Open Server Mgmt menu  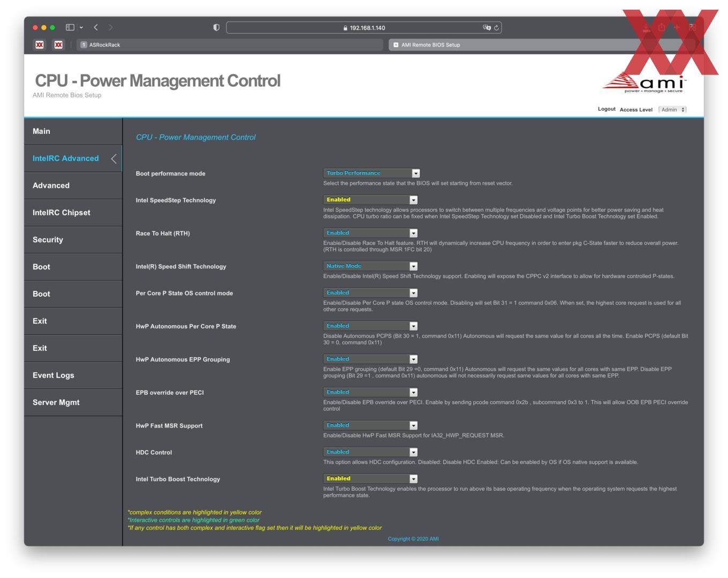coord(73,402)
